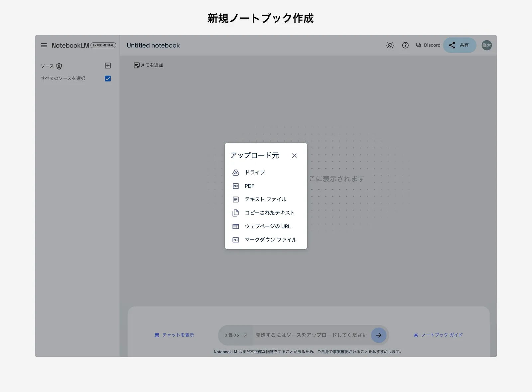Click the PDF file icon

coord(236,186)
